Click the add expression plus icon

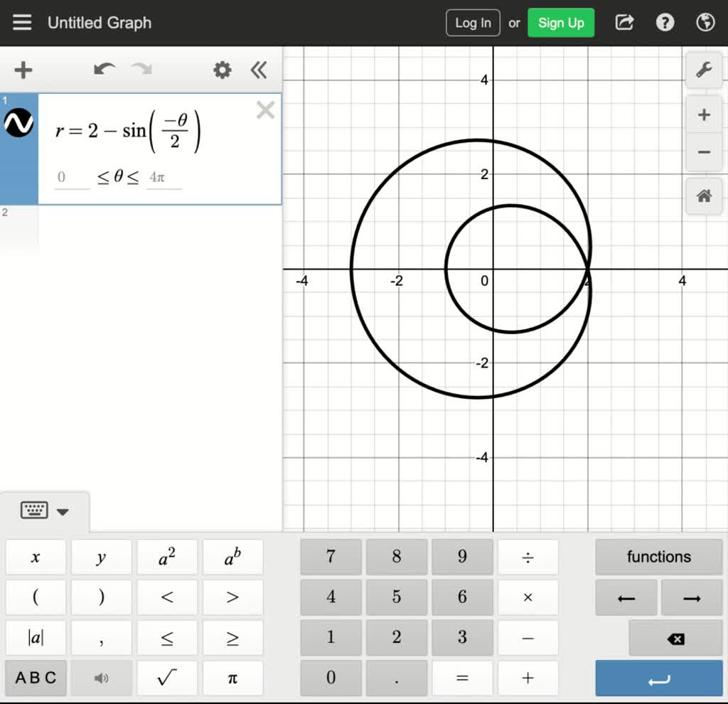(x=23, y=70)
